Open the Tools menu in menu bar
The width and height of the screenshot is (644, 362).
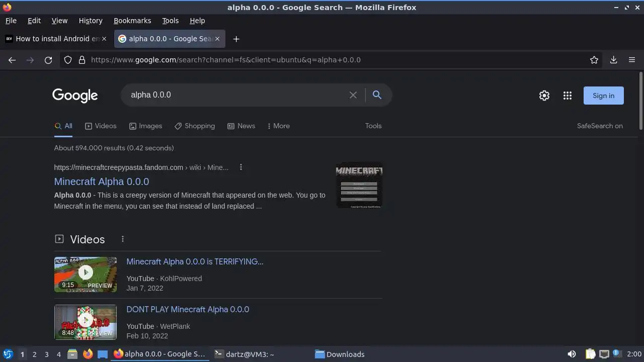[x=170, y=21]
